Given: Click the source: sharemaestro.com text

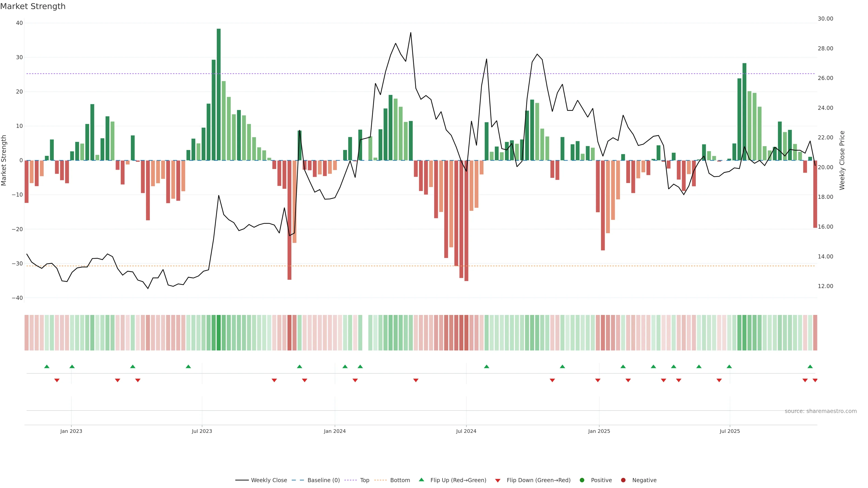Looking at the screenshot, I should click(821, 411).
